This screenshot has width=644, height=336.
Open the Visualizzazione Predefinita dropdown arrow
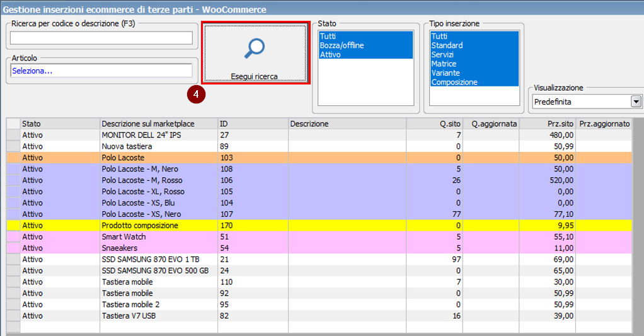[x=636, y=101]
